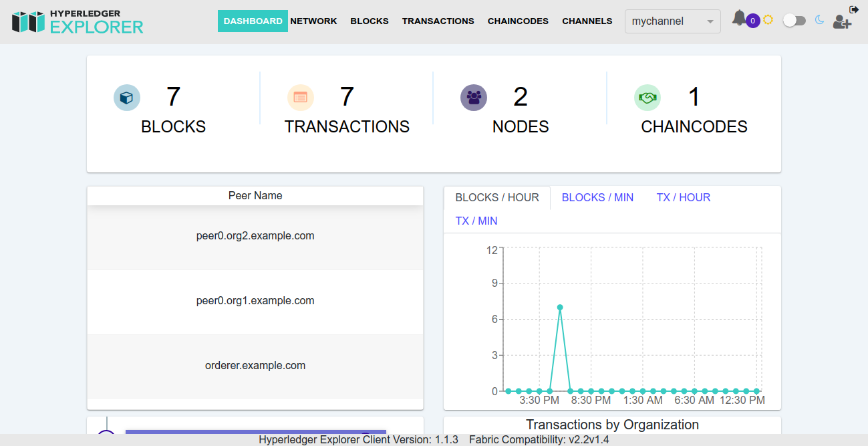This screenshot has height=446, width=868.
Task: Open the mychannel channel selector
Action: [x=672, y=21]
